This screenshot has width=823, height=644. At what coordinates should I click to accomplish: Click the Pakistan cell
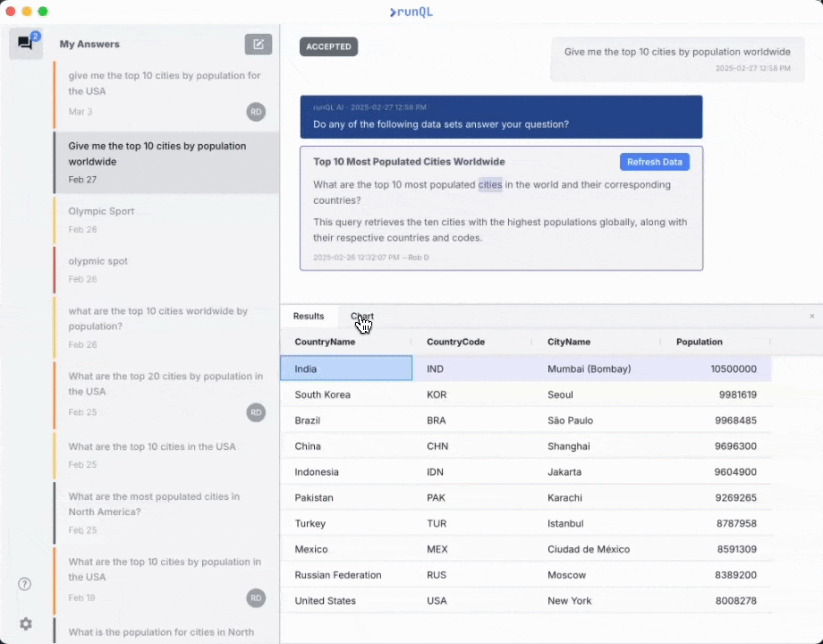pos(346,497)
